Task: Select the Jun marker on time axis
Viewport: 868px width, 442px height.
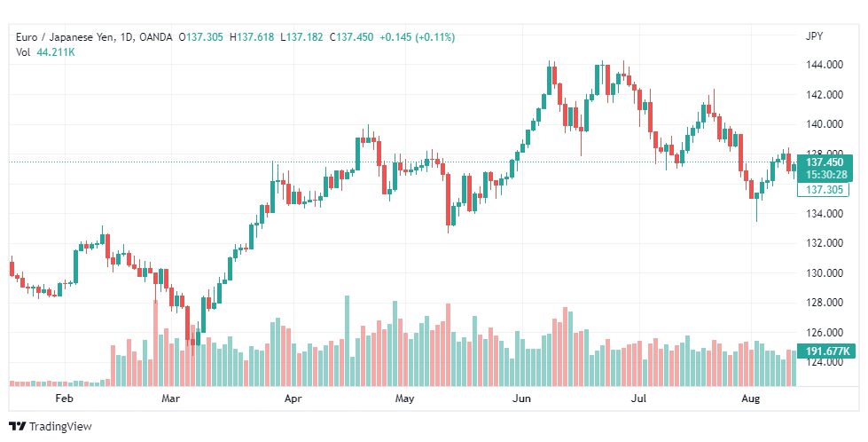Action: [521, 399]
